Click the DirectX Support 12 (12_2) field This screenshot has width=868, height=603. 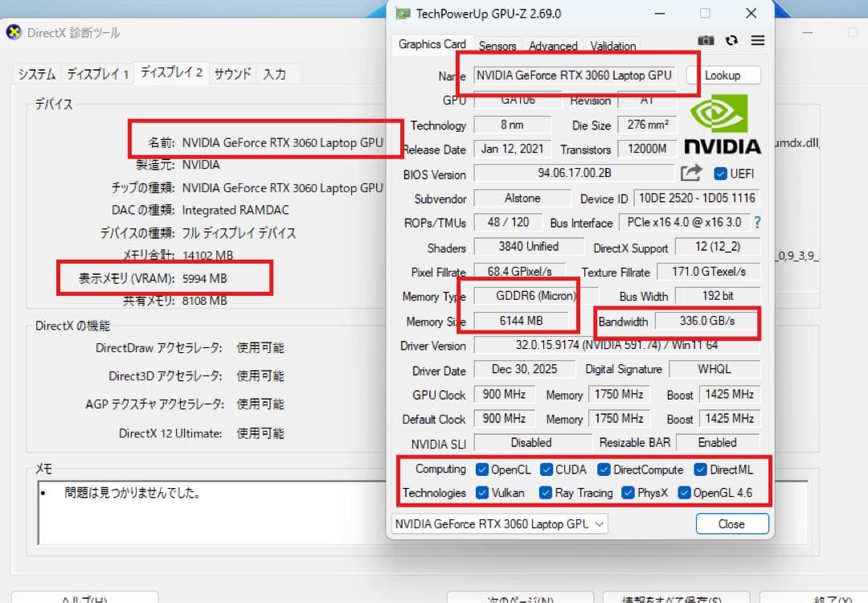(718, 247)
